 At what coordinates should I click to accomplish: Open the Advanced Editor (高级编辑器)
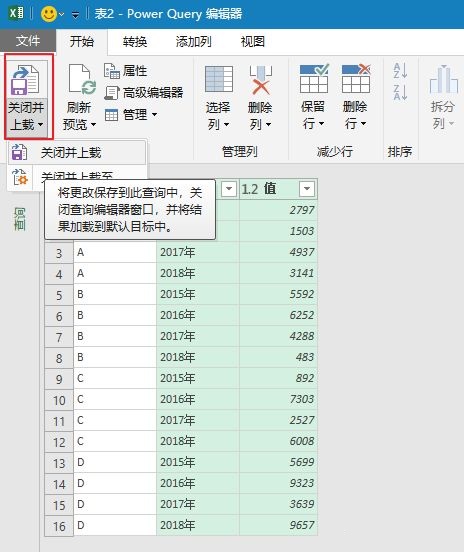144,93
